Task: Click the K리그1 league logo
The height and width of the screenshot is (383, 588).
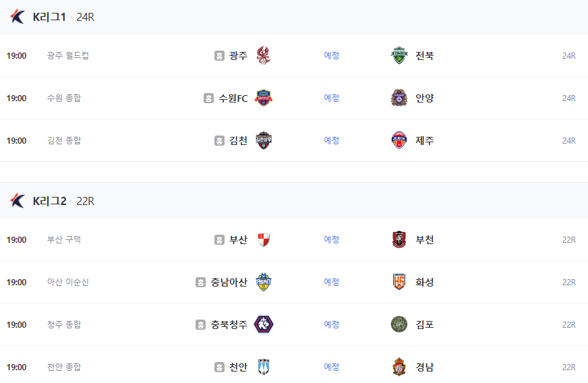Action: tap(18, 17)
